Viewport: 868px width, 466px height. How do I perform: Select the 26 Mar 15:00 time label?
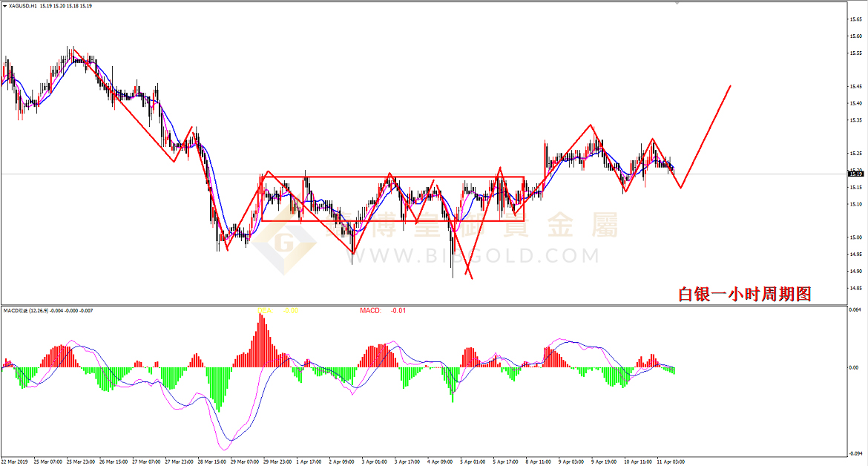tap(114, 462)
